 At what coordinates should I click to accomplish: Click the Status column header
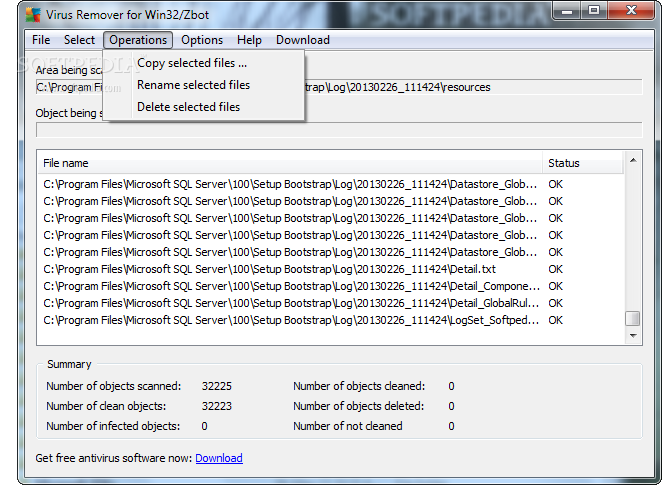click(x=583, y=163)
